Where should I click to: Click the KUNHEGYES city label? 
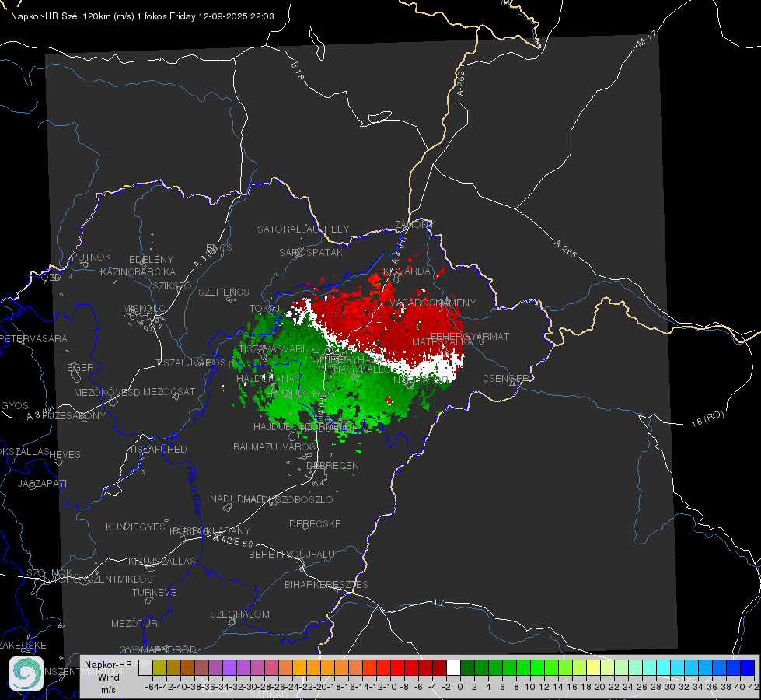click(x=135, y=527)
